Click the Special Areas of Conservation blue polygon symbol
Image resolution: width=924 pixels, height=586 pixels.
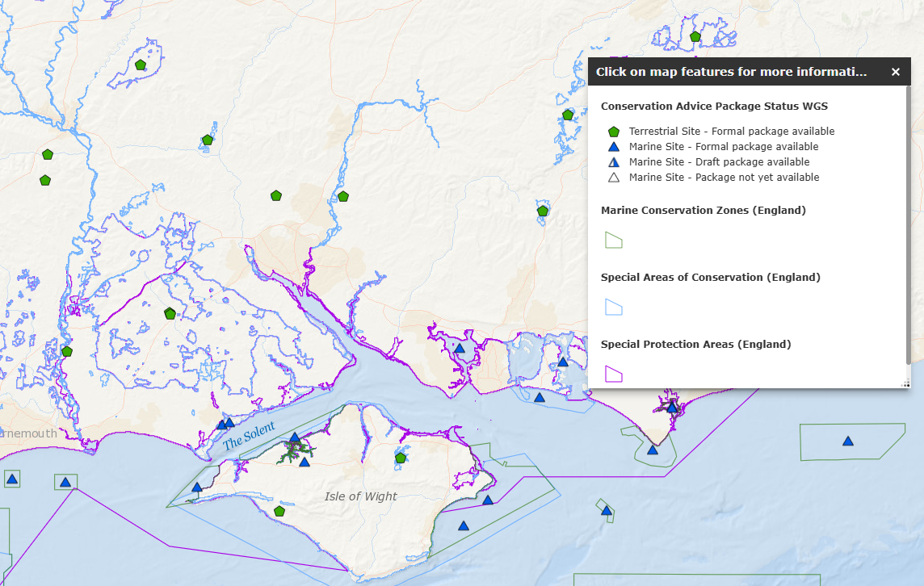tap(613, 308)
